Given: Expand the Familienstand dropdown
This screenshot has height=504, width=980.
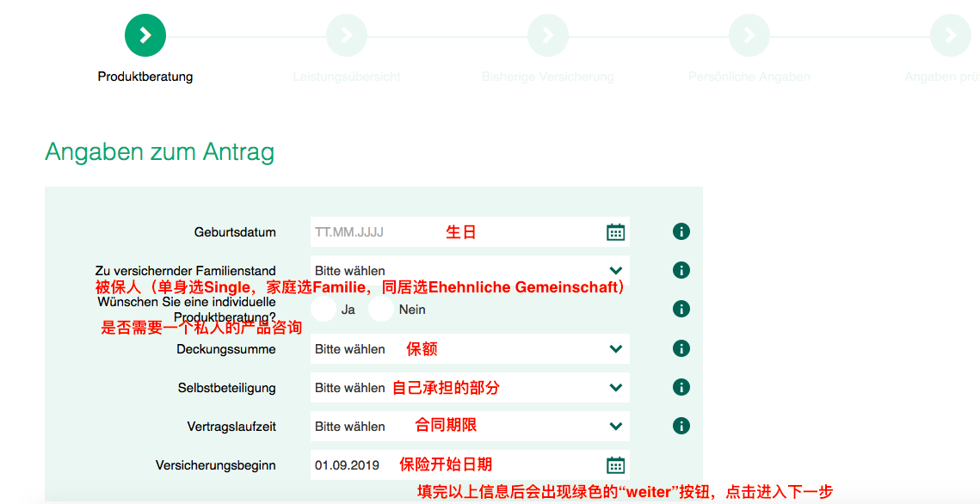Looking at the screenshot, I should point(469,270).
